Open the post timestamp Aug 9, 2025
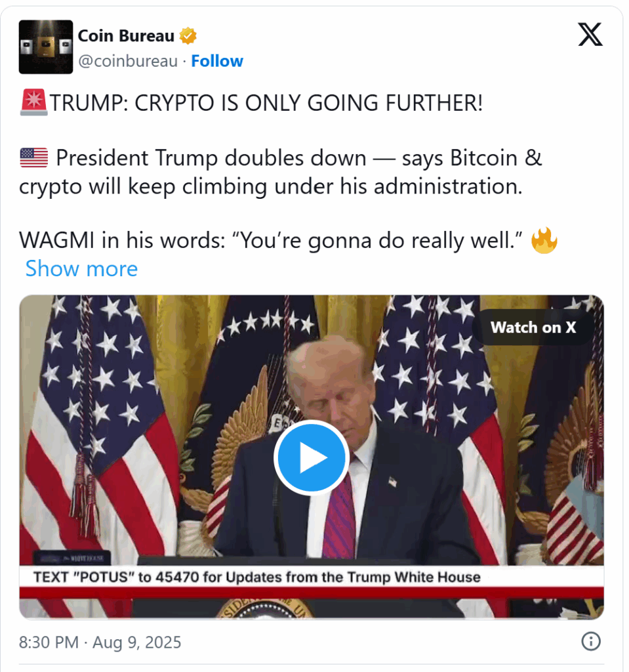Viewport: 629px width, 672px height. pyautogui.click(x=100, y=642)
